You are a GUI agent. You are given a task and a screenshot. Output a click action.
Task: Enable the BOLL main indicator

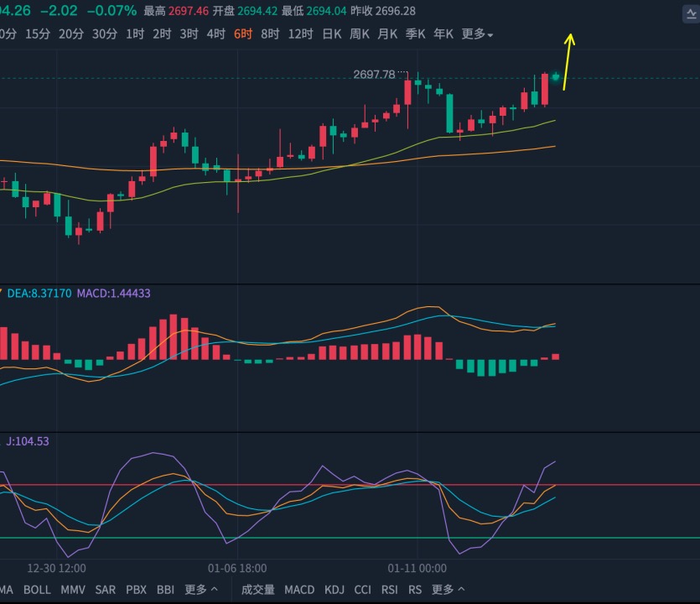(37, 590)
